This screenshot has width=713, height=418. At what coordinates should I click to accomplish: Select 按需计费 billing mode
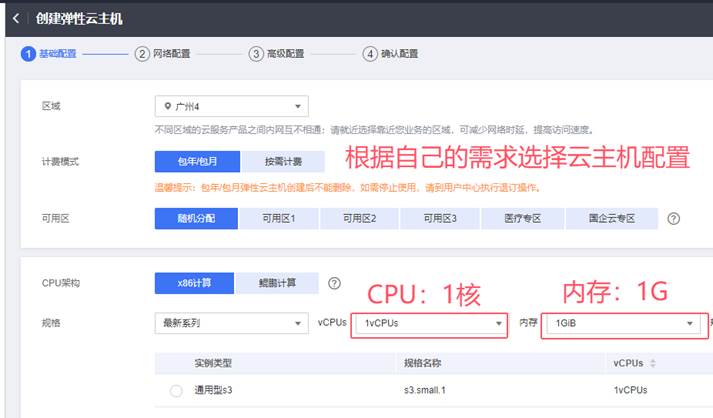[x=282, y=162]
